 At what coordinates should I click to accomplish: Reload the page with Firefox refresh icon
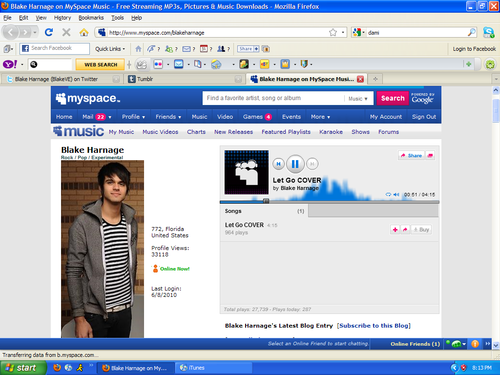[49, 32]
